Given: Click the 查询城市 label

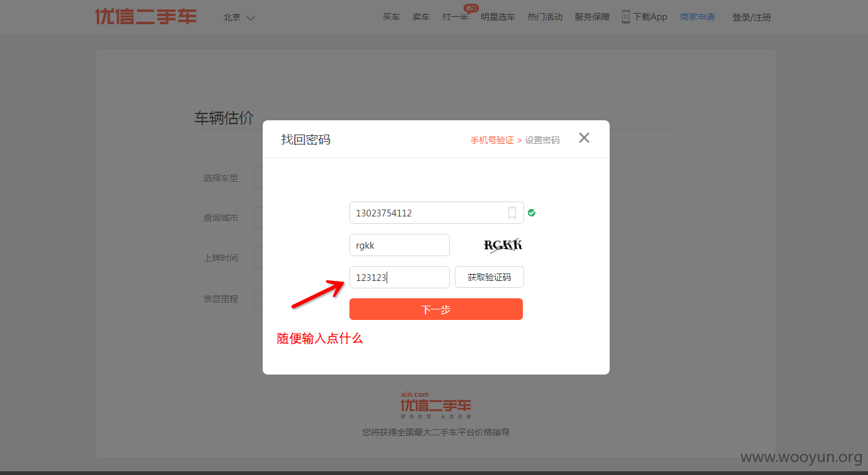Looking at the screenshot, I should pyautogui.click(x=221, y=218).
